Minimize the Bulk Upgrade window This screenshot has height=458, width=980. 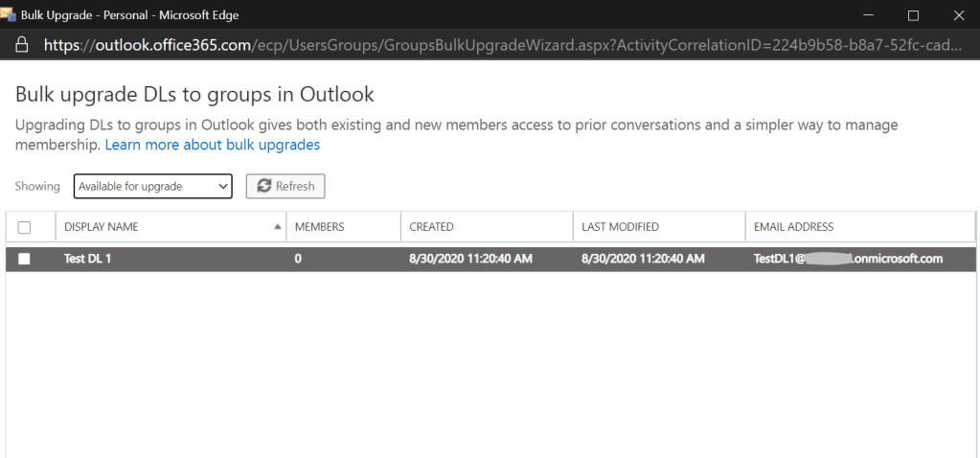868,15
